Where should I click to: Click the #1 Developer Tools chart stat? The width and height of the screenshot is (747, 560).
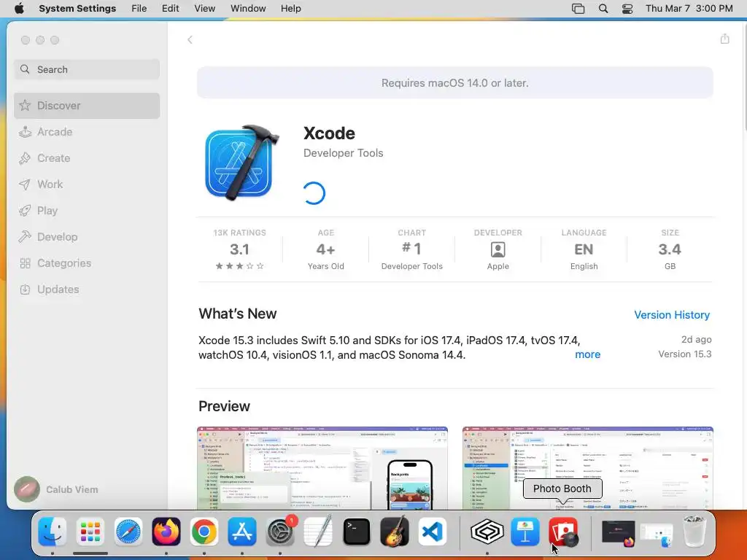411,249
